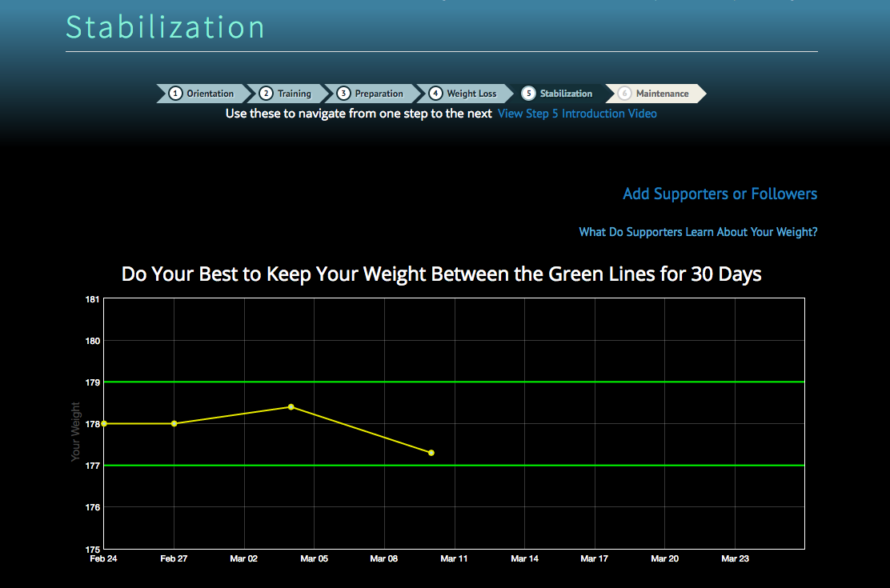
Task: Go to the Weight Loss step
Action: 471,94
